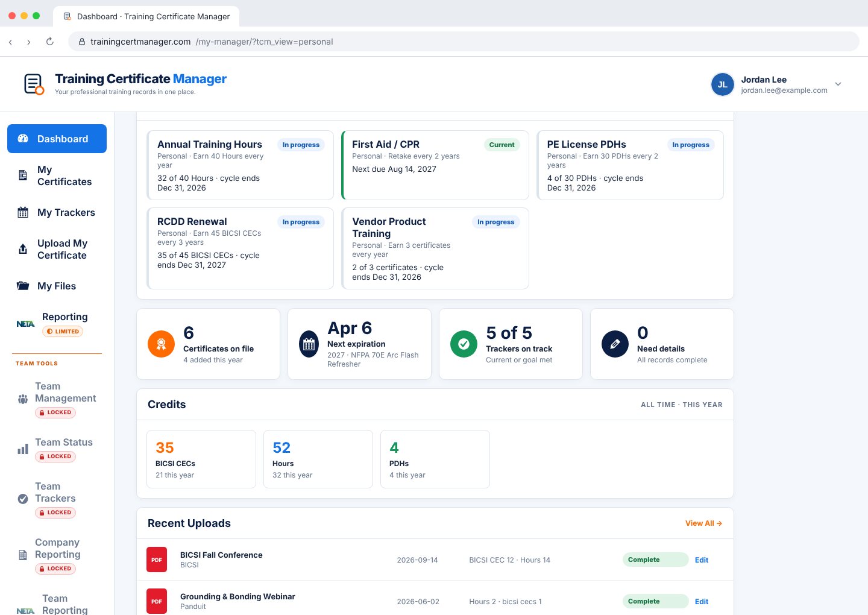The width and height of the screenshot is (868, 615).
Task: Open the Annual Training Hours tracker card
Action: tap(240, 165)
